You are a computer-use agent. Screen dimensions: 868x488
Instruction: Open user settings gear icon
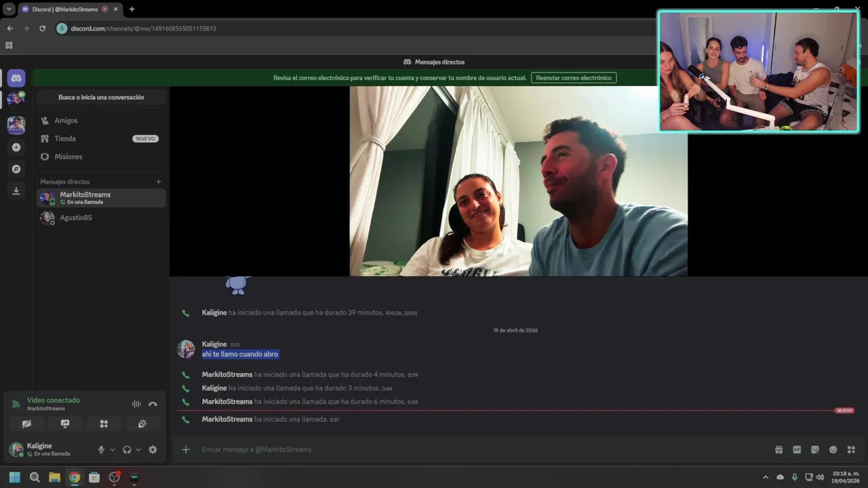[153, 449]
